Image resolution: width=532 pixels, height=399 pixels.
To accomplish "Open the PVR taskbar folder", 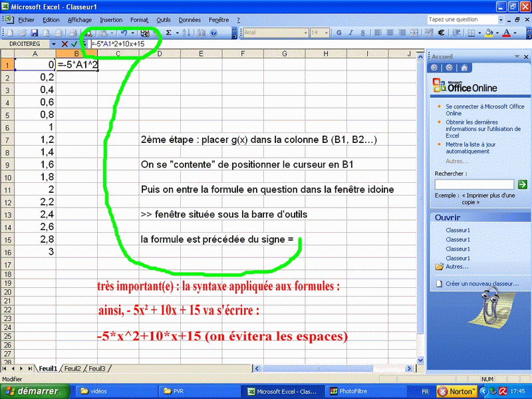I will click(x=199, y=391).
